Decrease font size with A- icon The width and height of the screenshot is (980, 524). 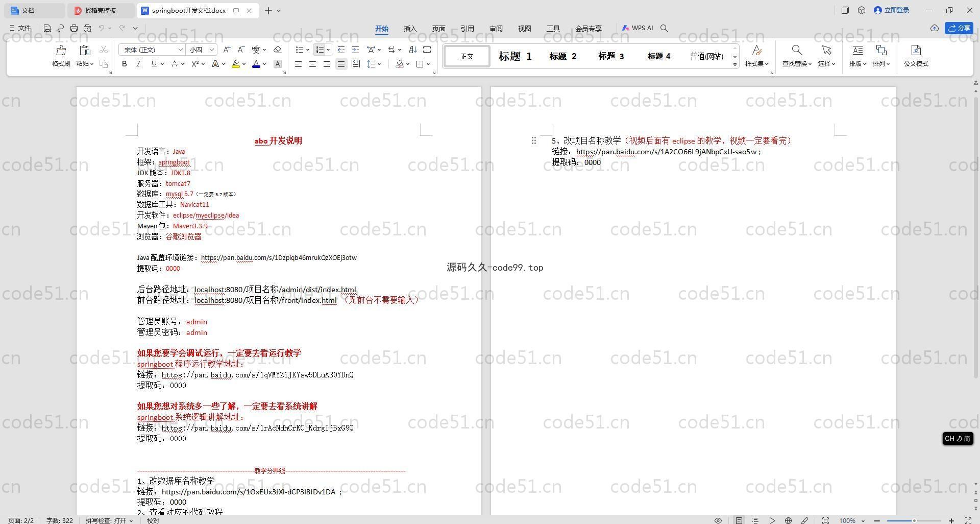[241, 50]
